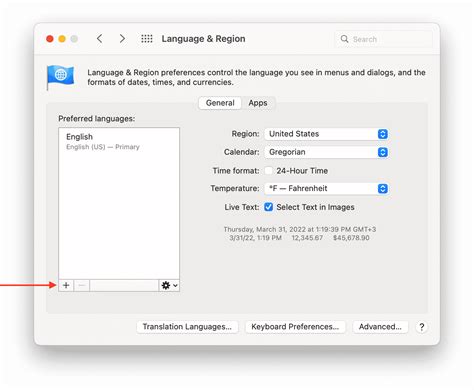474x390 pixels.
Task: Switch to the Apps tab
Action: 258,103
